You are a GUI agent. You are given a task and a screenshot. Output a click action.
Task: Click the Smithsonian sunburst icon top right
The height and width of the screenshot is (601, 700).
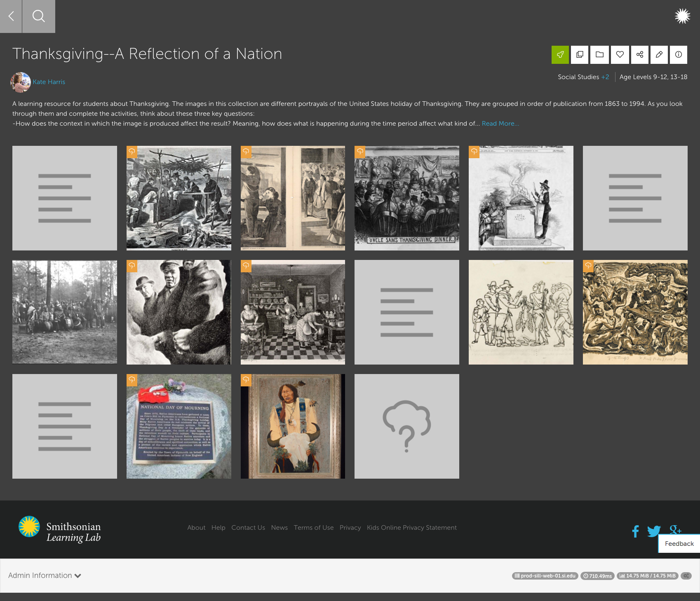[682, 16]
